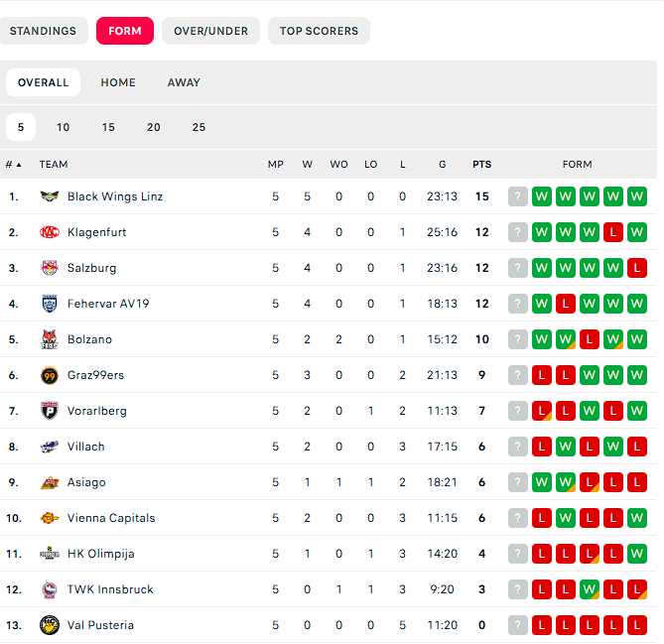Screen dimensions: 664x644
Task: Show form for last 10 matches
Action: click(x=64, y=127)
